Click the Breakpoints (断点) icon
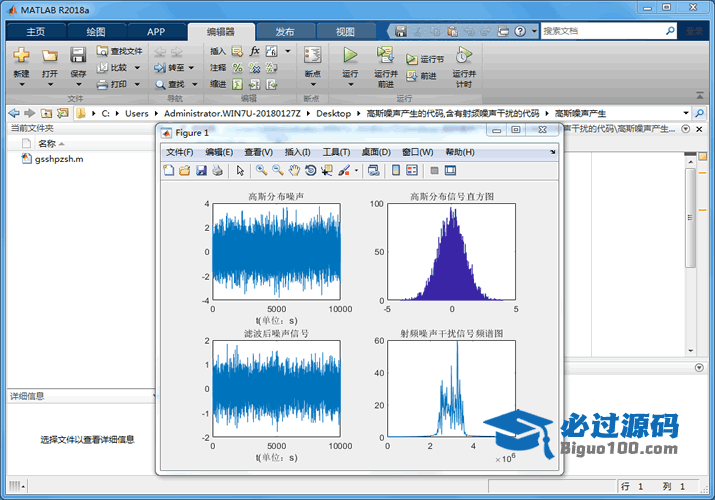Viewport: 715px width, 500px height. coord(312,55)
